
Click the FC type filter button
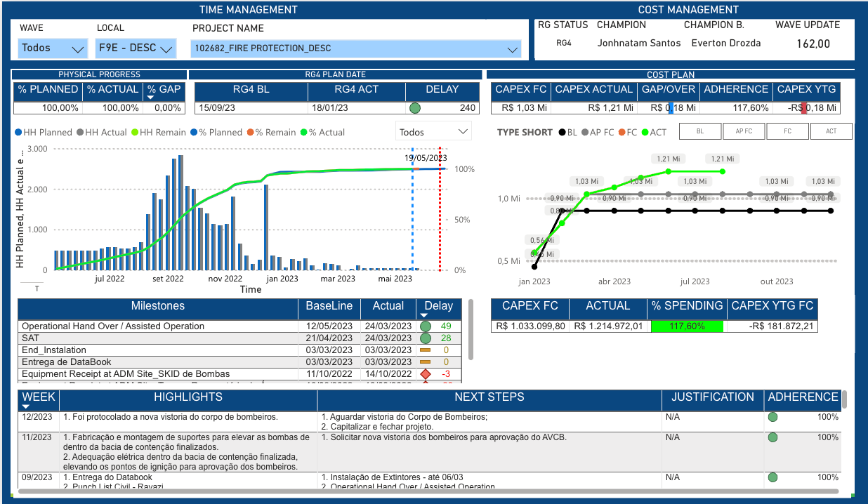(787, 131)
